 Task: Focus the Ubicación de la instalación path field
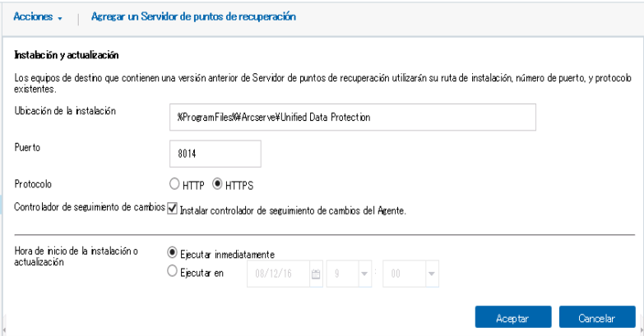(352, 117)
